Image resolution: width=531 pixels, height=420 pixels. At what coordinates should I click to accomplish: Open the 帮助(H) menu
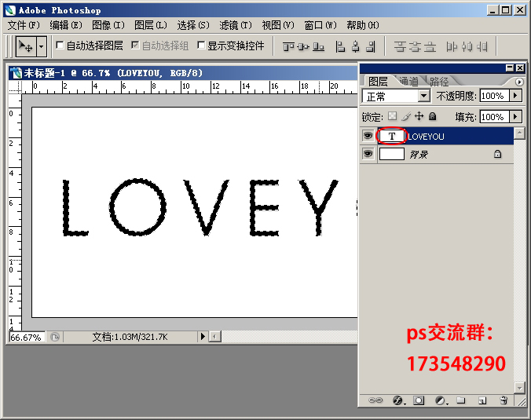pyautogui.click(x=363, y=25)
